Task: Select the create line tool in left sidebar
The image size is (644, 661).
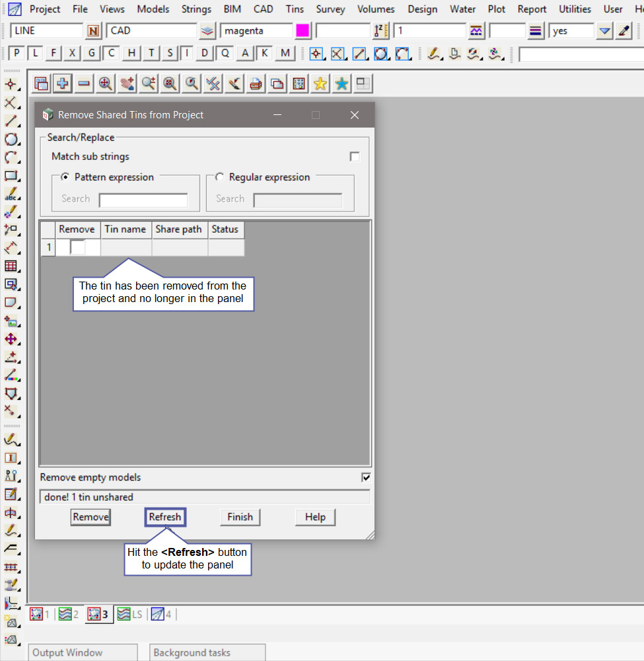Action: coord(11,121)
